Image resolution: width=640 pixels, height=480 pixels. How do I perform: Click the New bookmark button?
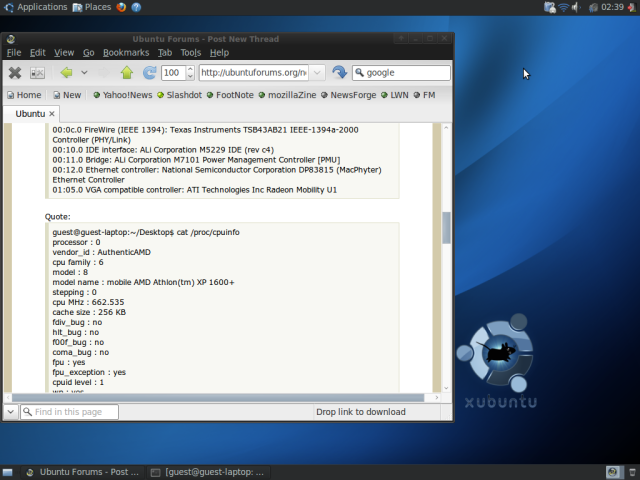67,95
